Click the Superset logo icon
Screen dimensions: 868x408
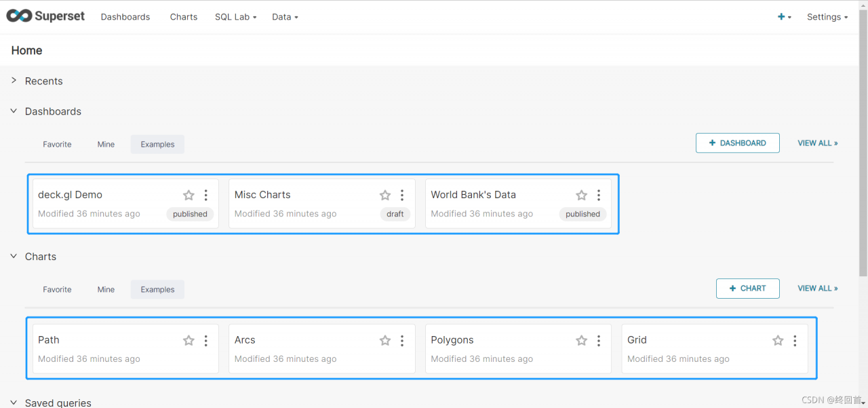point(19,16)
